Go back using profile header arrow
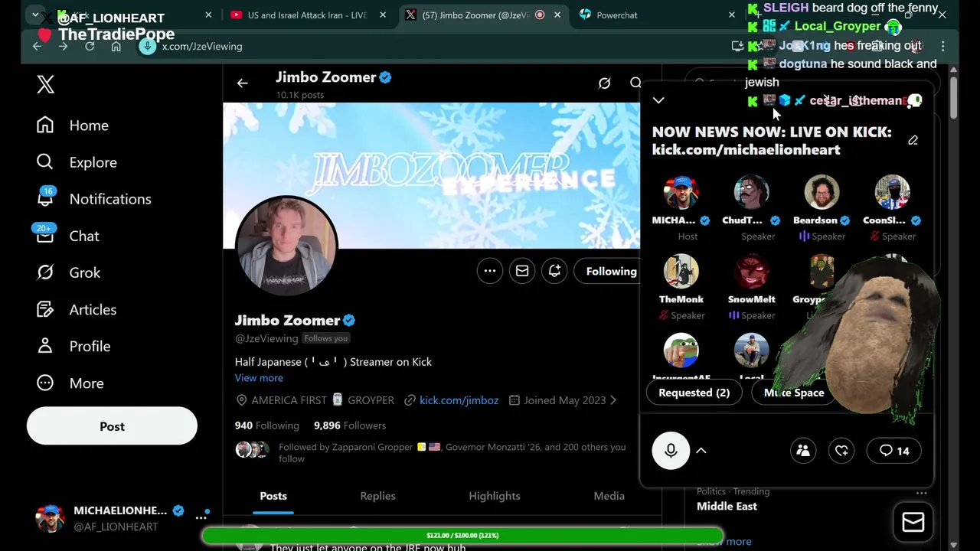The width and height of the screenshot is (980, 551). tap(242, 83)
